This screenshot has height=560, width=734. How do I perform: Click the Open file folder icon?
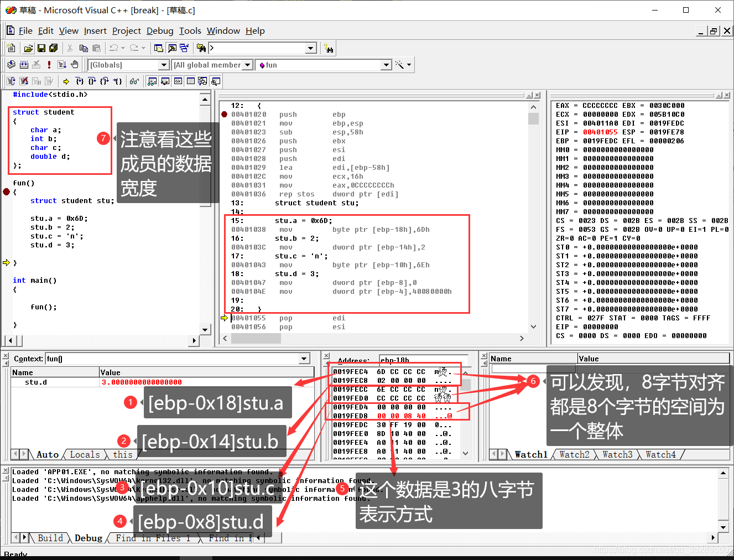(28, 48)
